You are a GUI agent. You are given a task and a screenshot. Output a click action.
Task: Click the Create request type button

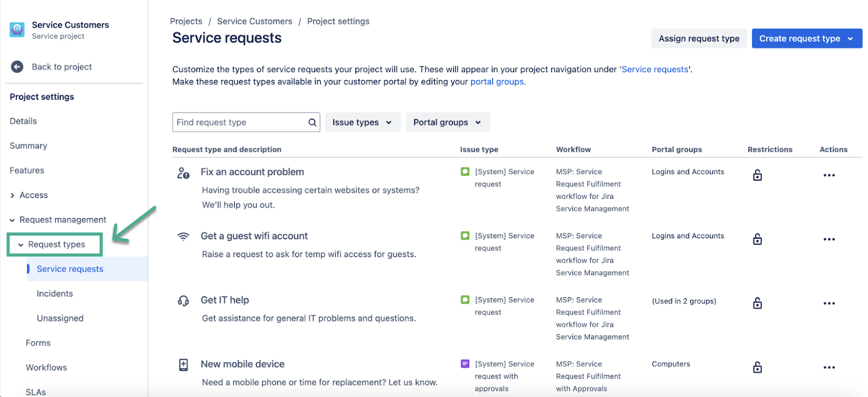tap(800, 39)
